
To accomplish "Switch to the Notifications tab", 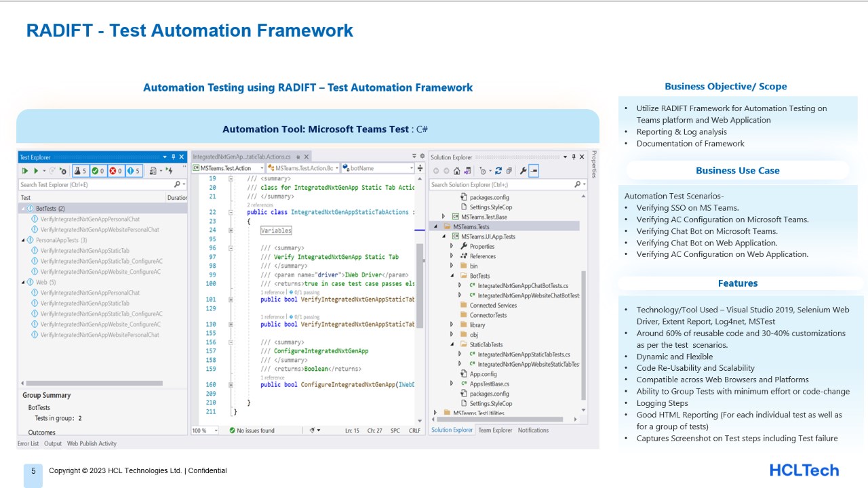I will tap(534, 430).
